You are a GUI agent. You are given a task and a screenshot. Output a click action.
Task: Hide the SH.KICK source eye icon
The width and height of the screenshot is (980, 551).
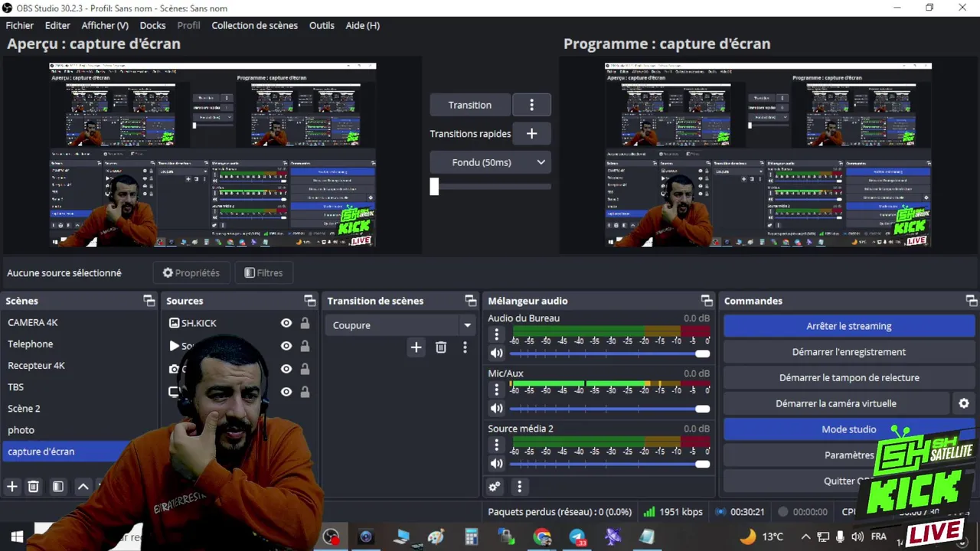(286, 323)
